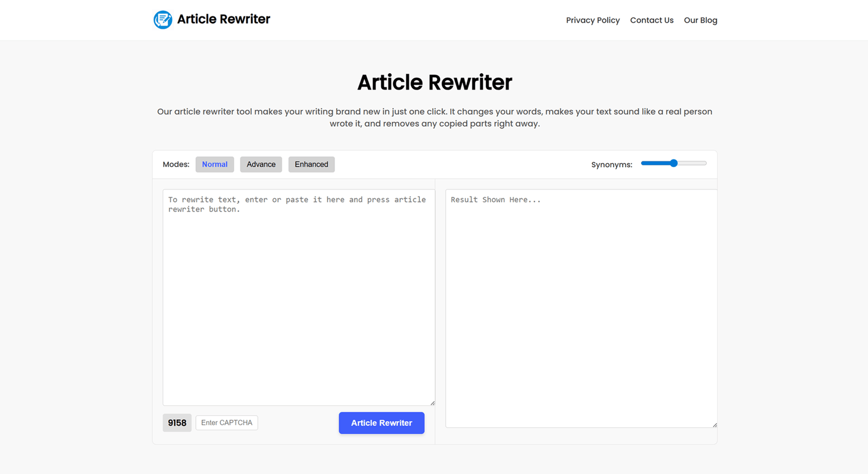Click the Enter CAPTCHA field
Viewport: 868px width, 474px height.
click(x=227, y=422)
